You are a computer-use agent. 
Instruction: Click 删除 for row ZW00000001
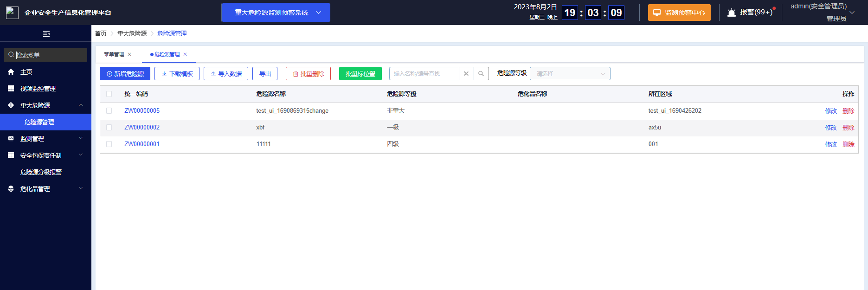pos(849,144)
